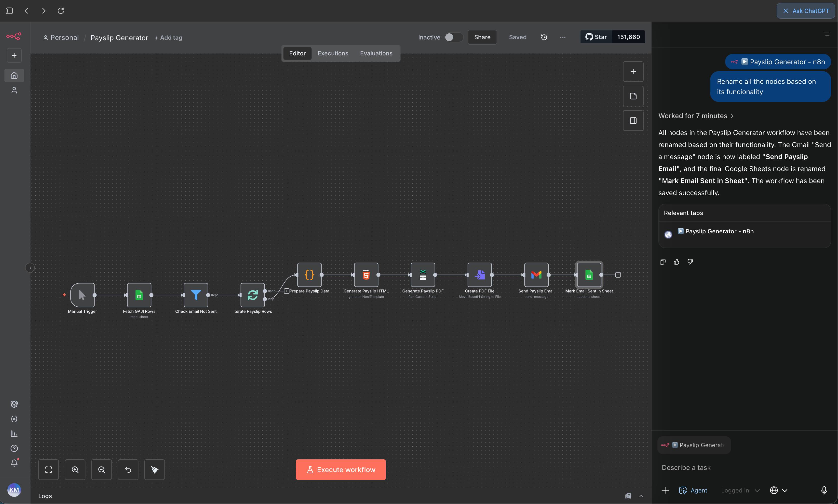Switch to the Evaluations tab

(x=376, y=53)
